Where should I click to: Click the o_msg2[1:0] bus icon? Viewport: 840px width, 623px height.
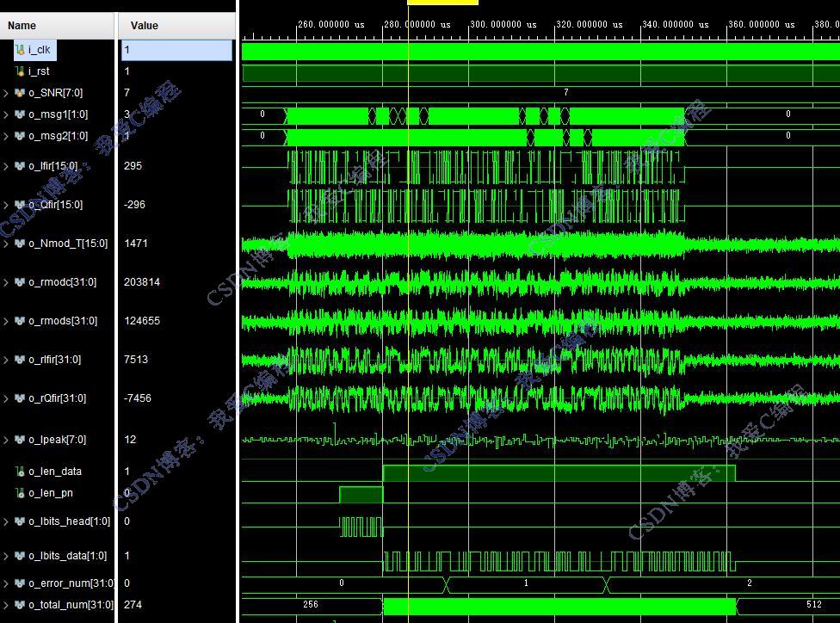point(20,136)
